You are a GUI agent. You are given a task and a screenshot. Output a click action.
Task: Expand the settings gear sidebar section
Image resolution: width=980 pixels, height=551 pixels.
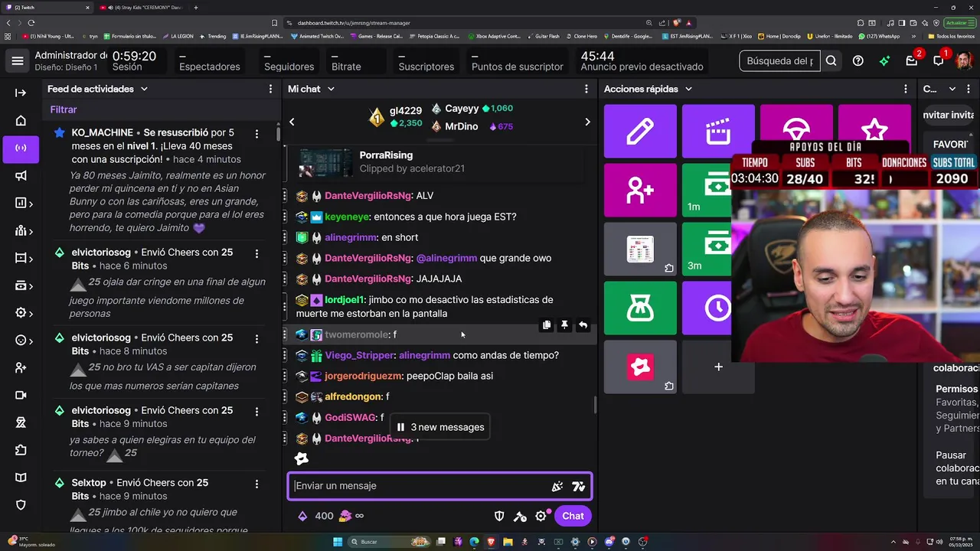pyautogui.click(x=24, y=313)
